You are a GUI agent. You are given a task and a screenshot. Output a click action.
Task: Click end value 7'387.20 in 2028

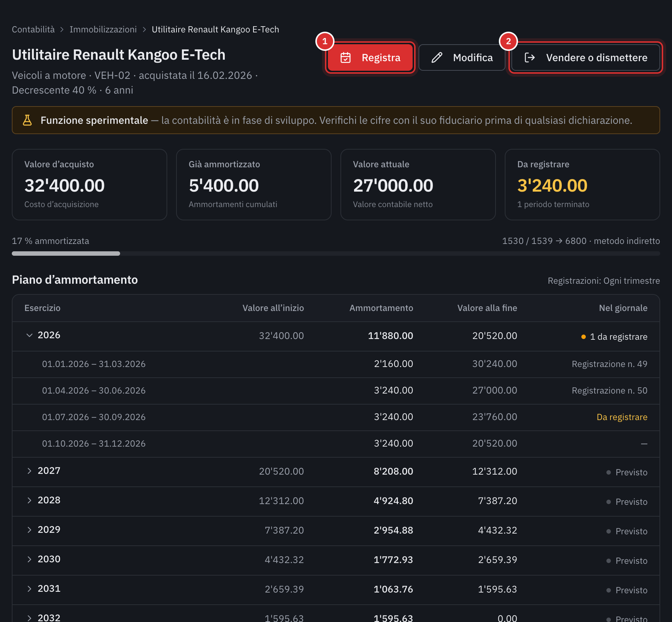point(497,501)
